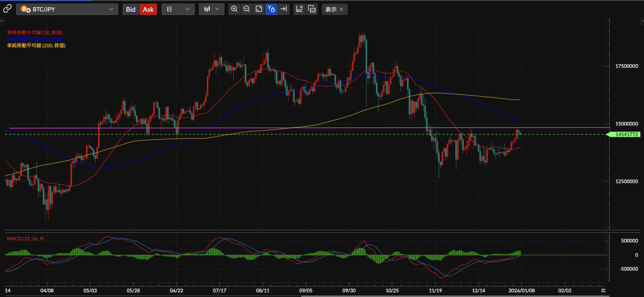Screen dimensions: 644x297
Task: Switch price display to Ask
Action: pyautogui.click(x=148, y=9)
